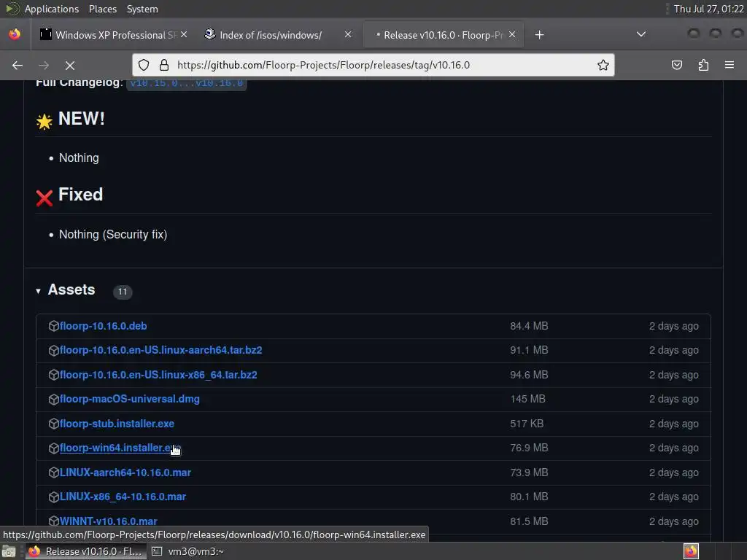Click the NEW! heading
Image resolution: width=747 pixels, height=560 pixels.
point(82,119)
